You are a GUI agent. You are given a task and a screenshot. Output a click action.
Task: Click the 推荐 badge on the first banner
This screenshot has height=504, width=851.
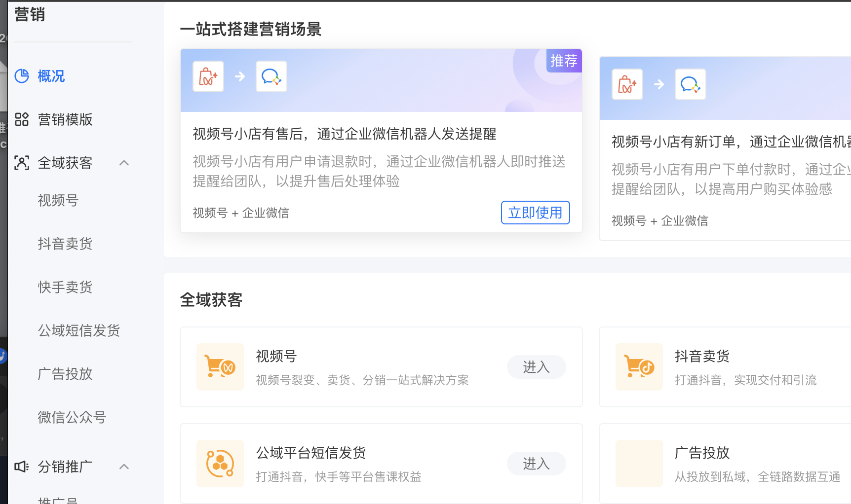(x=564, y=61)
